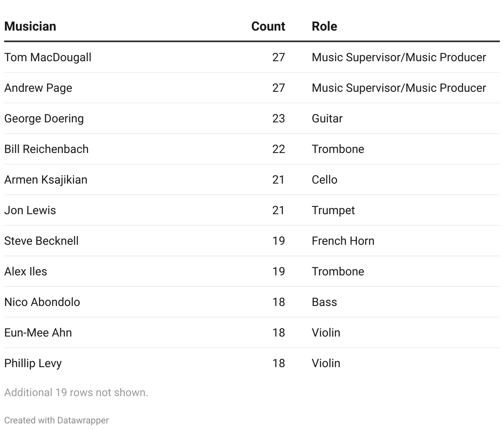
Task: Click the Additional 19 rows not shown note
Action: pyautogui.click(x=76, y=392)
